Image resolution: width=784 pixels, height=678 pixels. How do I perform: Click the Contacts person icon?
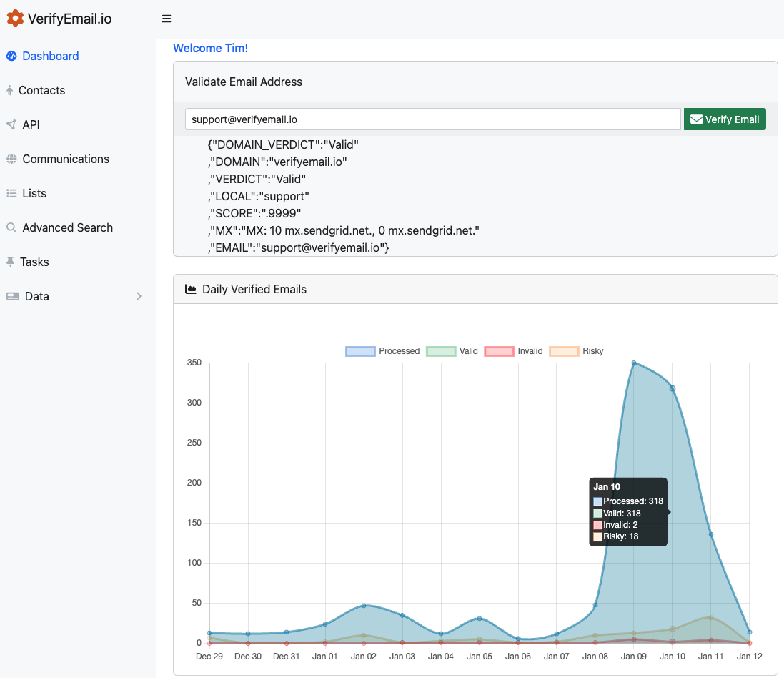(x=9, y=90)
